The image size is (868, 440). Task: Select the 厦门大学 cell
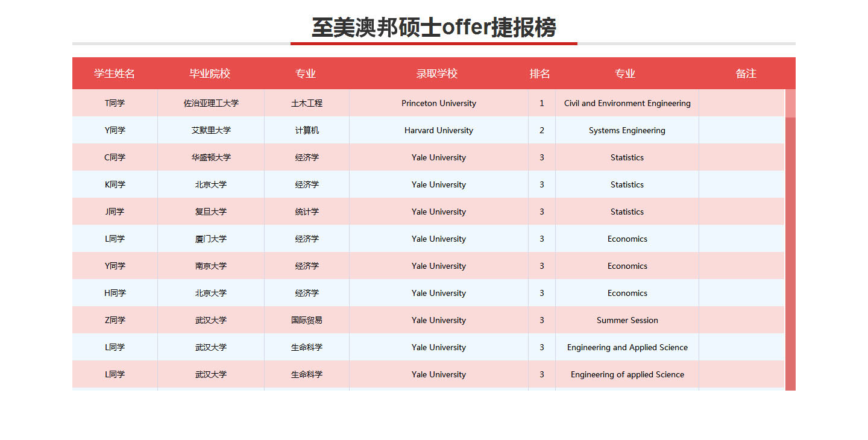coord(211,239)
